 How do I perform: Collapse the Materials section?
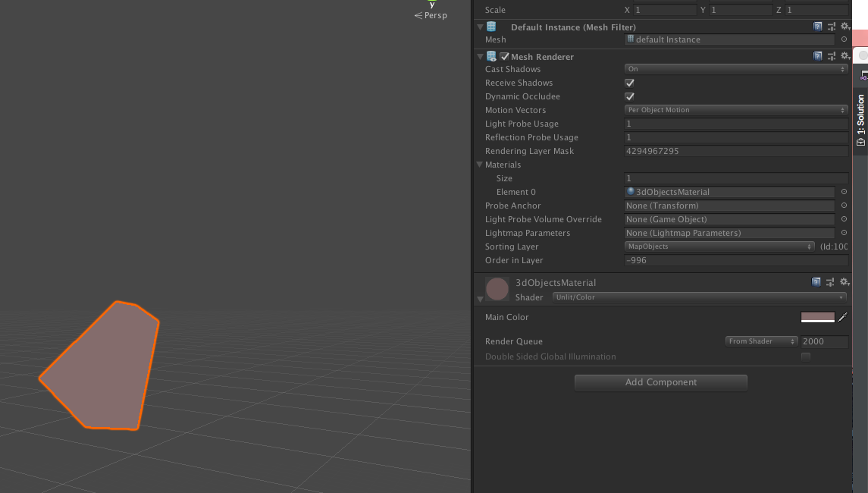479,165
